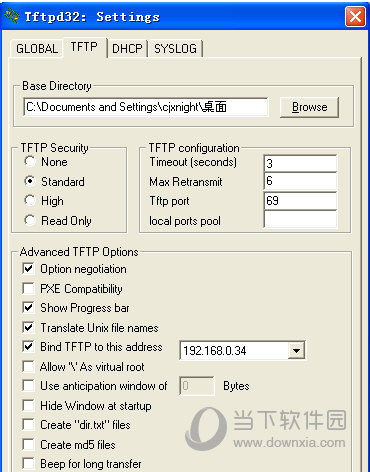Switch to the GLOBAL tab
Viewport: 370px width, 472px height.
tap(37, 49)
